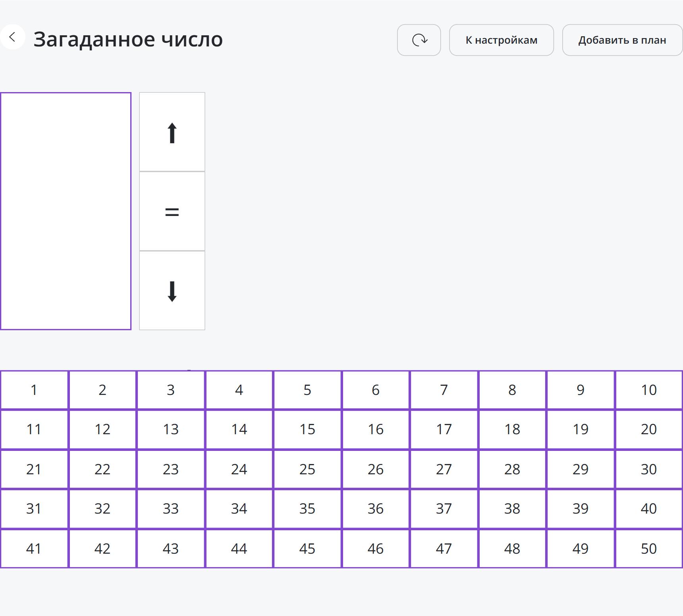
Task: Select number 38 in the grid
Action: point(512,509)
